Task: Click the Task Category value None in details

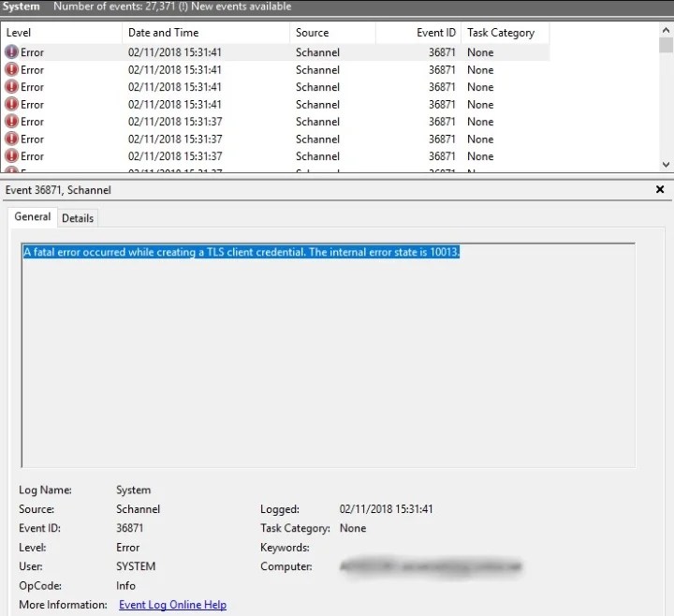Action: (353, 528)
